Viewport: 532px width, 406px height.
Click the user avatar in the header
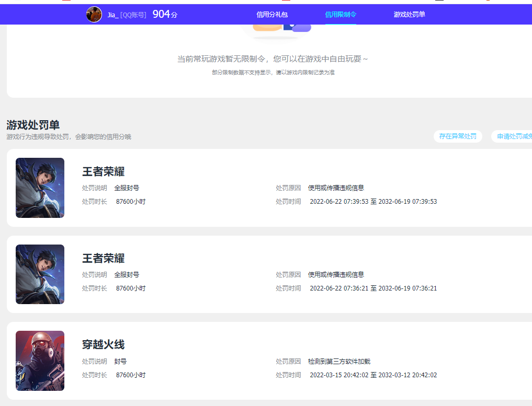pyautogui.click(x=94, y=15)
